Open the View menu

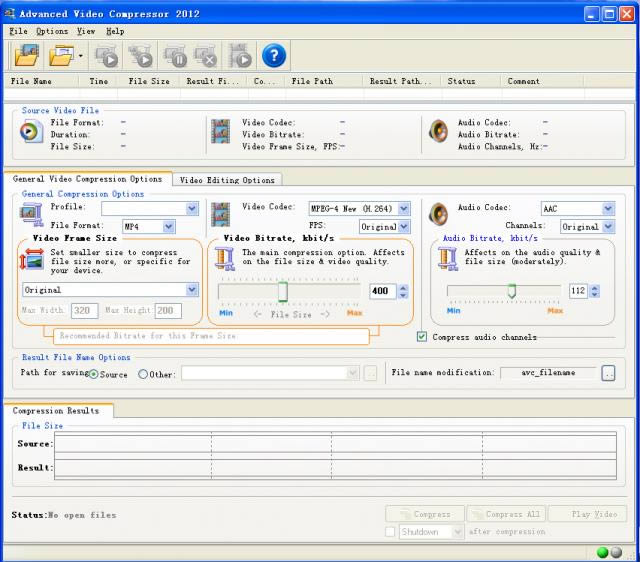click(86, 31)
